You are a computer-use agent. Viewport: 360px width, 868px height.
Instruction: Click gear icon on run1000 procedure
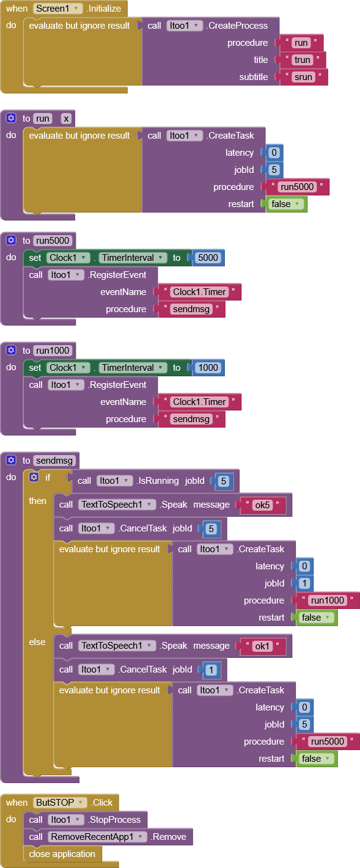tap(11, 351)
